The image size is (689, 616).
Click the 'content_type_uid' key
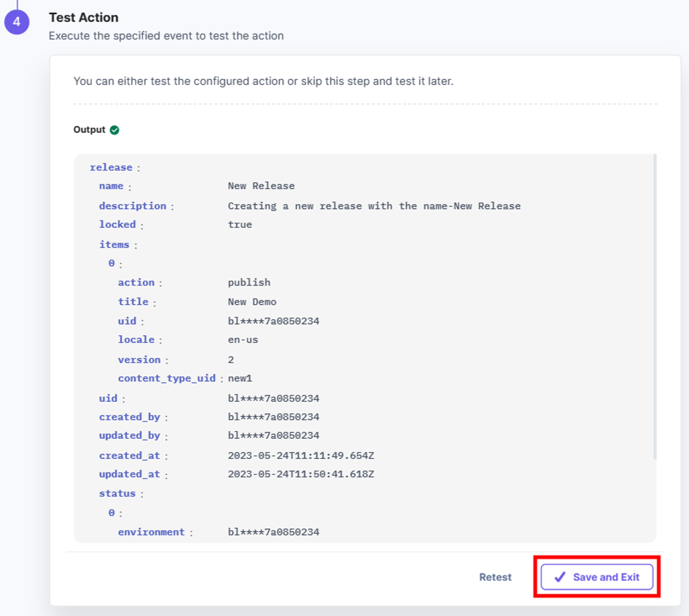click(167, 378)
